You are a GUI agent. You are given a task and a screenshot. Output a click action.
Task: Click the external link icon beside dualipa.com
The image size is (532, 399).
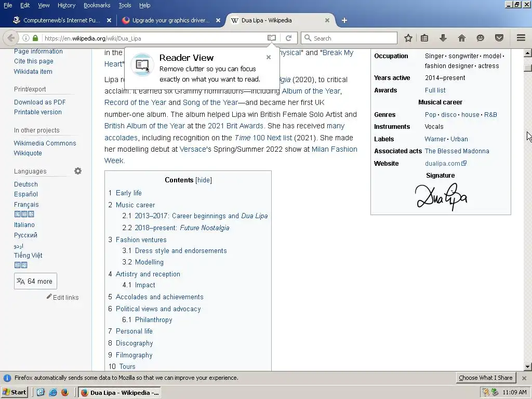coord(464,163)
